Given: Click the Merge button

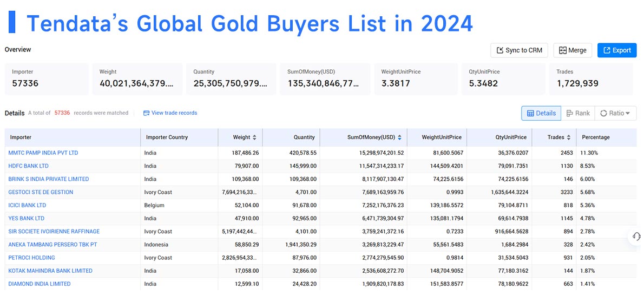Looking at the screenshot, I should click(573, 50).
